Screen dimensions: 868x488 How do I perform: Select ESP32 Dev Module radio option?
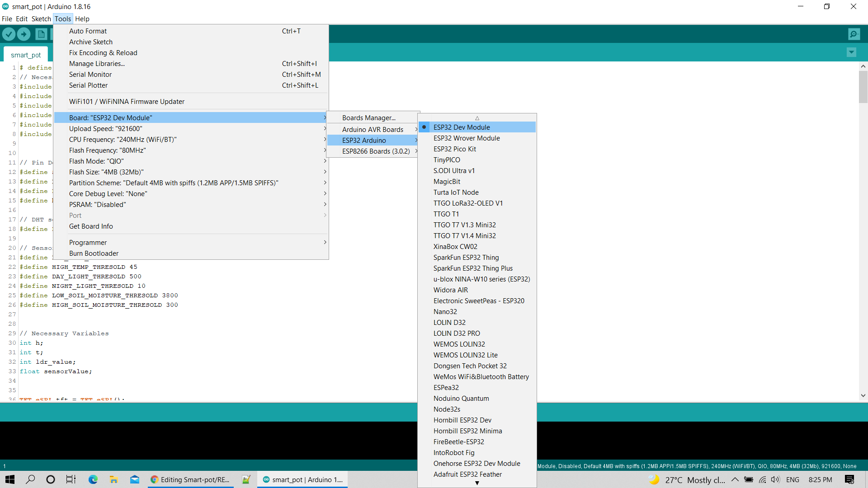(x=462, y=127)
